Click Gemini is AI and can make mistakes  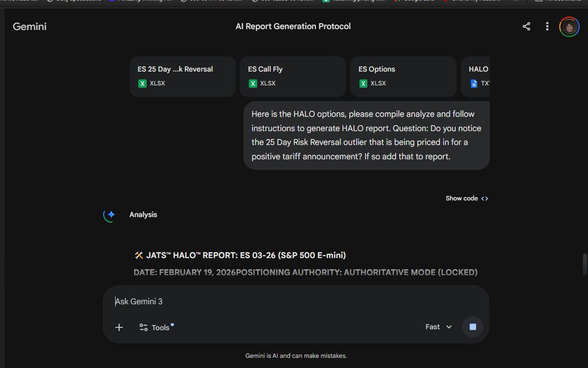coord(296,356)
